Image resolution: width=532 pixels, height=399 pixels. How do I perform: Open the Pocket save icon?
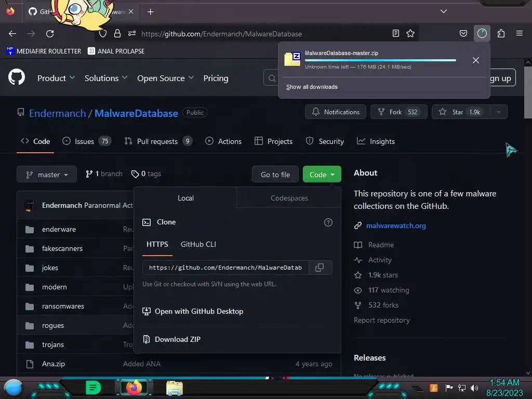coord(463,33)
